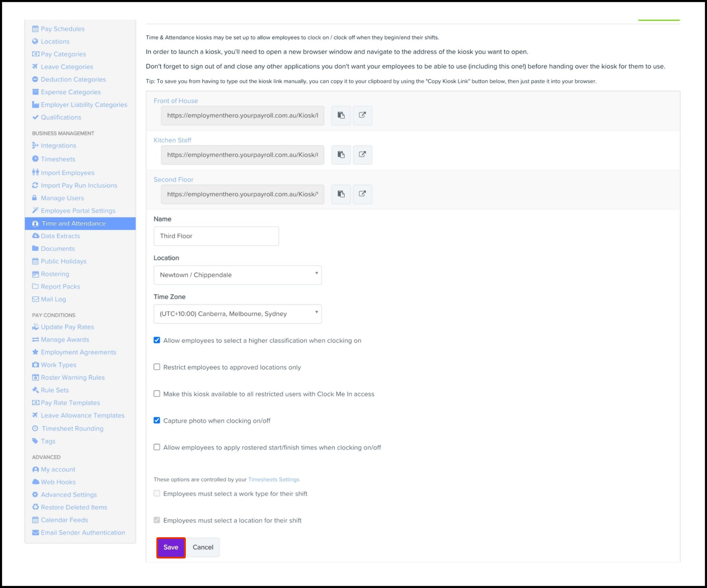Click the Timesheets clock icon in sidebar
Screen dimensions: 707x588
[x=35, y=159]
